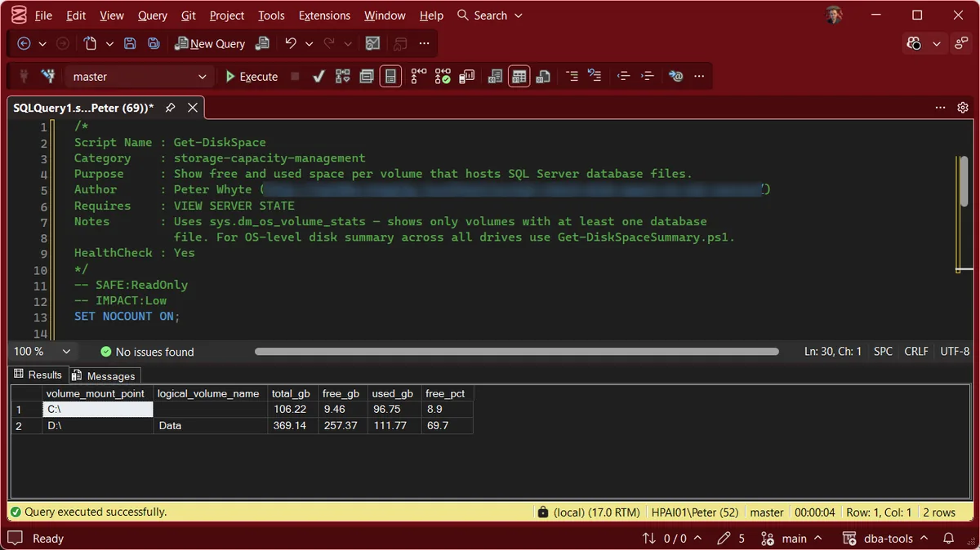Open SQL toolbar overflow options button
This screenshot has width=980, height=550.
tap(699, 76)
